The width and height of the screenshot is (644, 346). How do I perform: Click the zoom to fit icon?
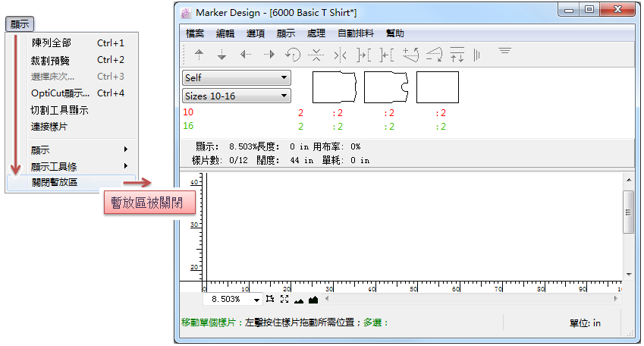pyautogui.click(x=284, y=300)
